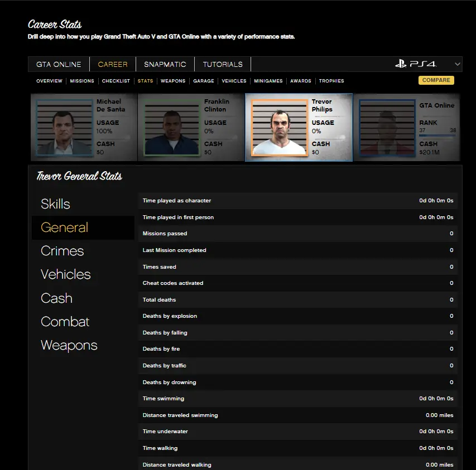Viewport: 476px width, 470px height.
Task: Go to the OVERVIEW sub-menu
Action: (49, 81)
